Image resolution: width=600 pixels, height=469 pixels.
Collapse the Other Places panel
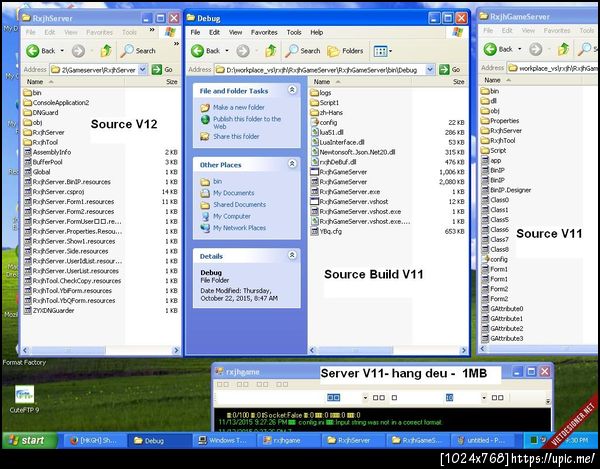(292, 164)
